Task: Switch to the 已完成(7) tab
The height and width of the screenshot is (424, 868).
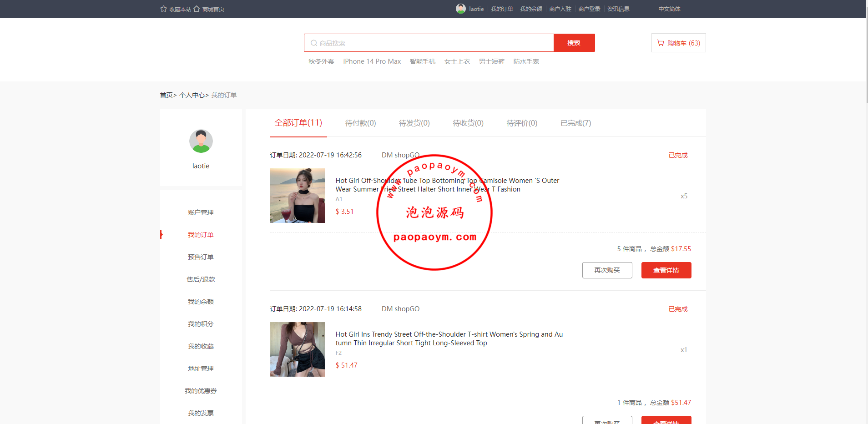Action: click(575, 123)
